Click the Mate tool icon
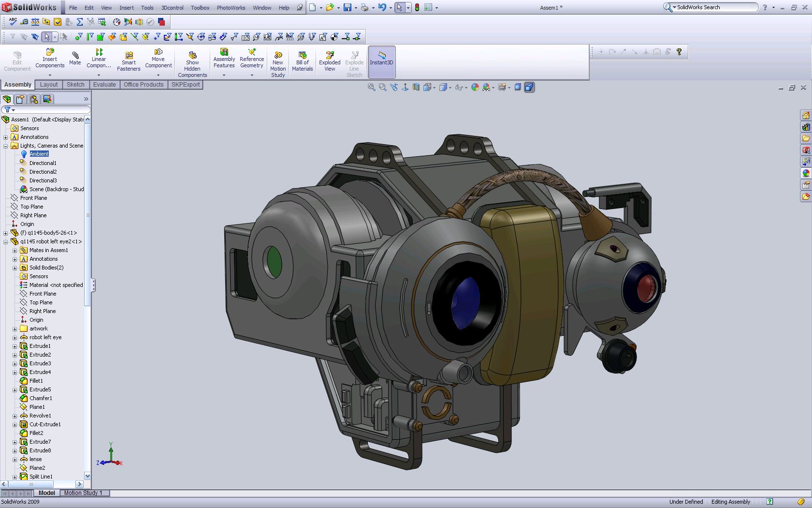Image resolution: width=812 pixels, height=508 pixels. point(75,58)
